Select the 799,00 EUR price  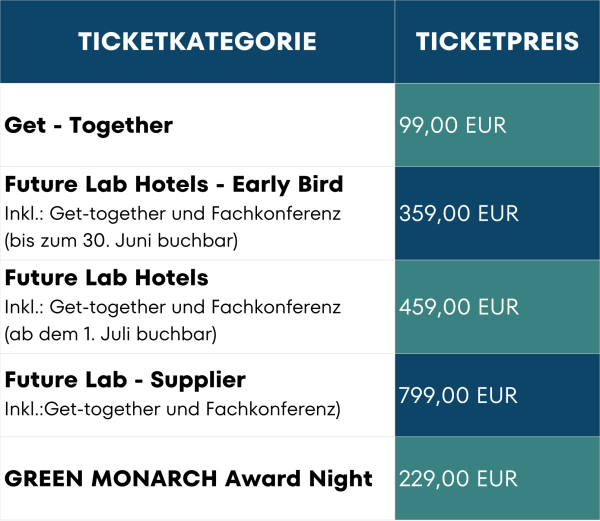(458, 396)
